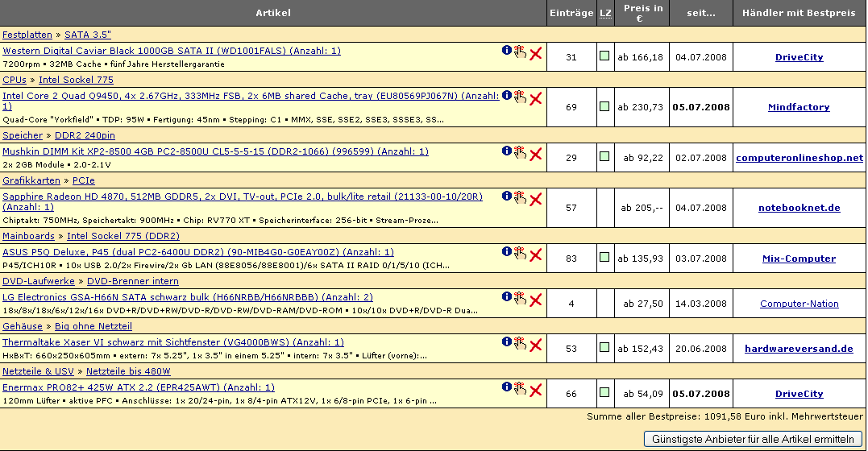The width and height of the screenshot is (868, 451).
Task: Remove Enermax PRO82+ 425W with red X
Action: (x=535, y=391)
